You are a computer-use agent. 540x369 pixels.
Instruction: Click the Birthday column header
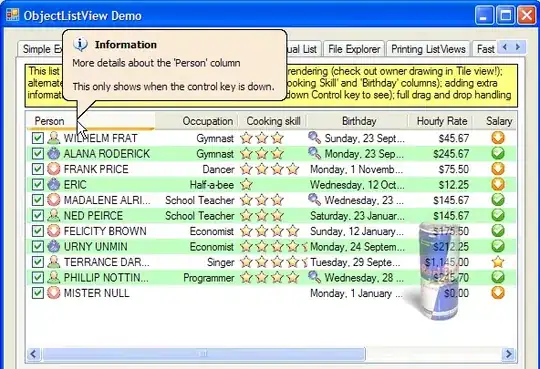pos(359,121)
